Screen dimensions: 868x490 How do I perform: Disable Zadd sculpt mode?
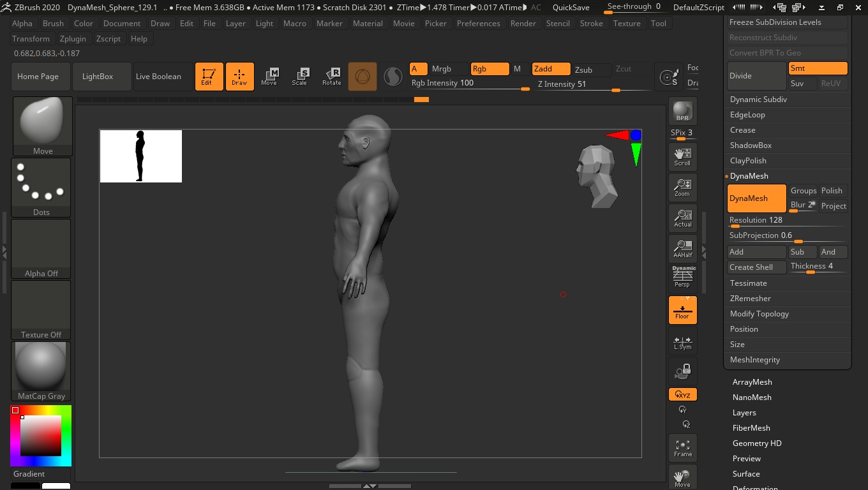551,69
